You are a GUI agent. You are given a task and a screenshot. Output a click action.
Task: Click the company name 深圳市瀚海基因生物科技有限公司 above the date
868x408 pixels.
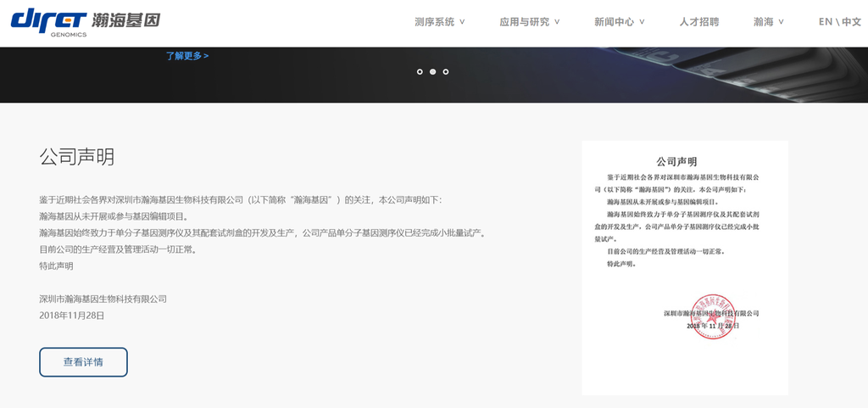tap(103, 299)
